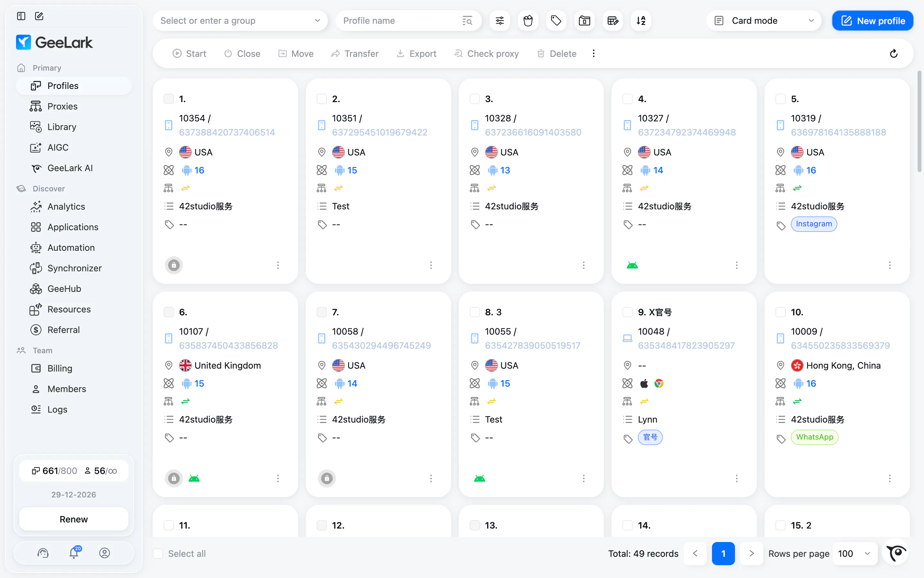
Task: Click the green Android icon on card 4
Action: pyautogui.click(x=632, y=265)
